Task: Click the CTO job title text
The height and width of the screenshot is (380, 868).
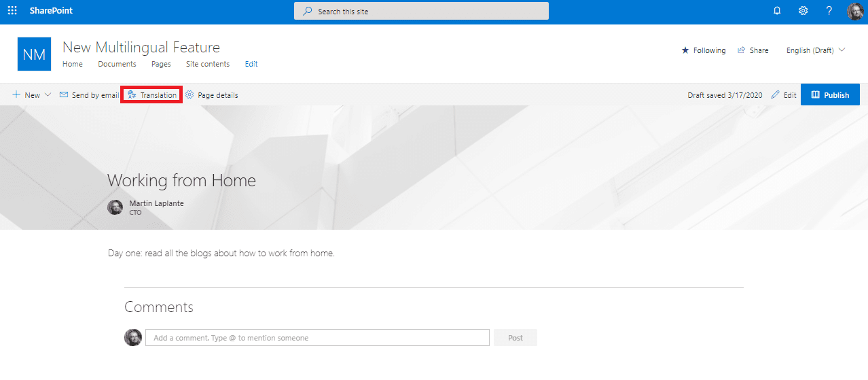Action: tap(135, 213)
